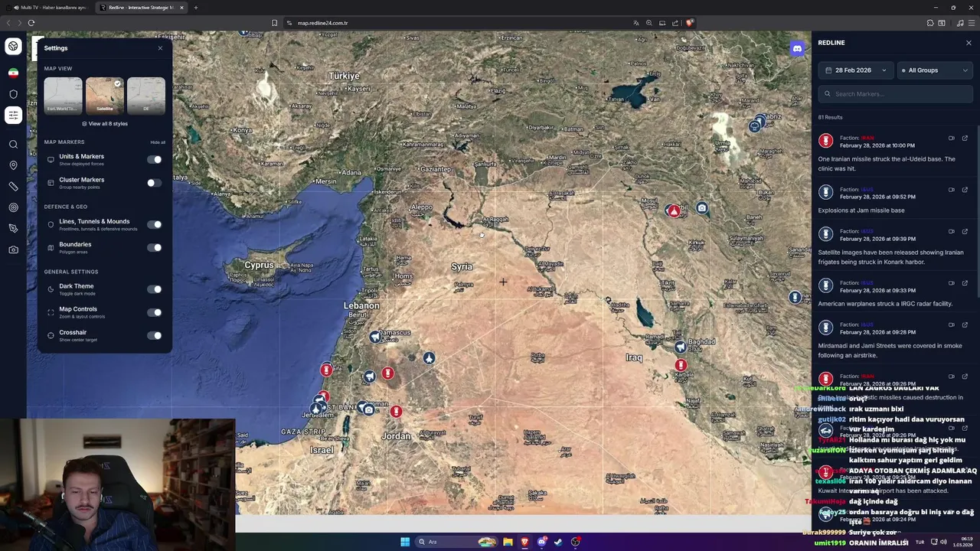Click video icon for IRGC radar facility entry
The height and width of the screenshot is (551, 980).
[x=951, y=282]
